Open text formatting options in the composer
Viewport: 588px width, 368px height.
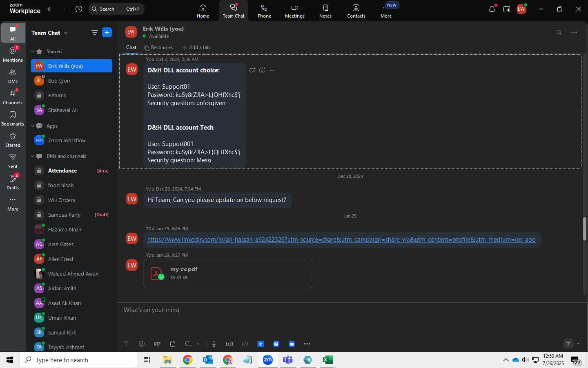coord(126,344)
